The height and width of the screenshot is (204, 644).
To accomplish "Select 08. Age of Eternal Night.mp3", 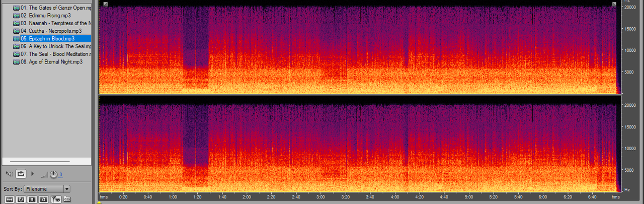I will click(x=52, y=61).
